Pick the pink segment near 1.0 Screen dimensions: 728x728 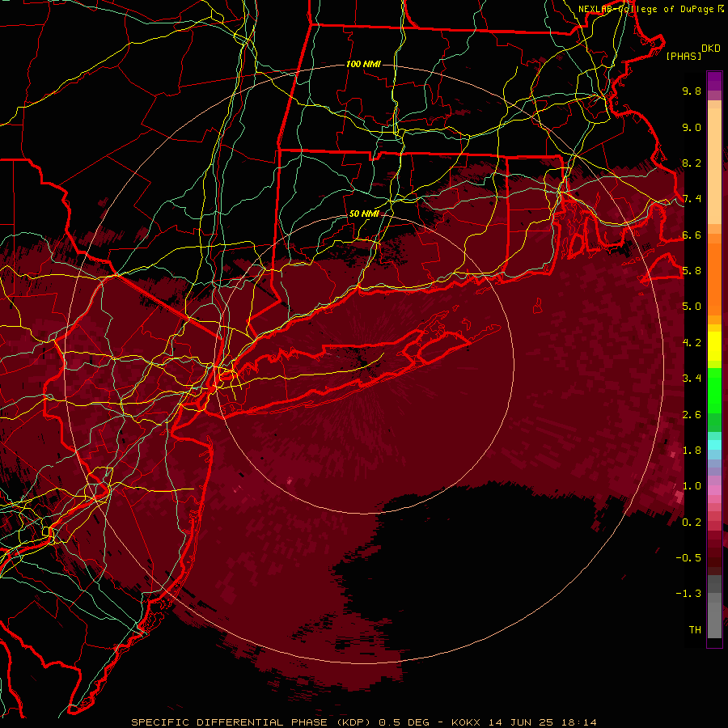[714, 490]
